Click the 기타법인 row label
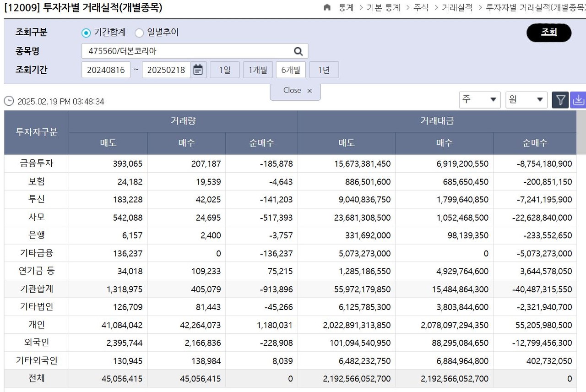This screenshot has width=586, height=392. click(x=37, y=307)
